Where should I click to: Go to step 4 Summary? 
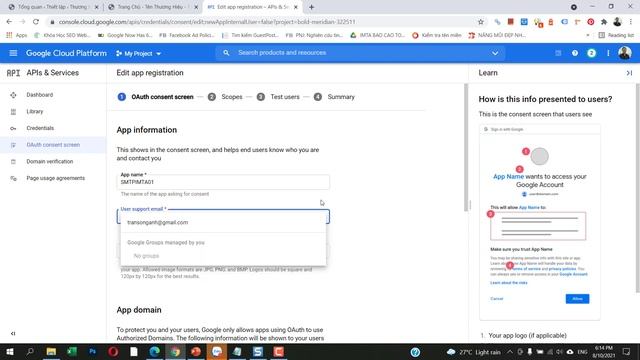pyautogui.click(x=334, y=97)
